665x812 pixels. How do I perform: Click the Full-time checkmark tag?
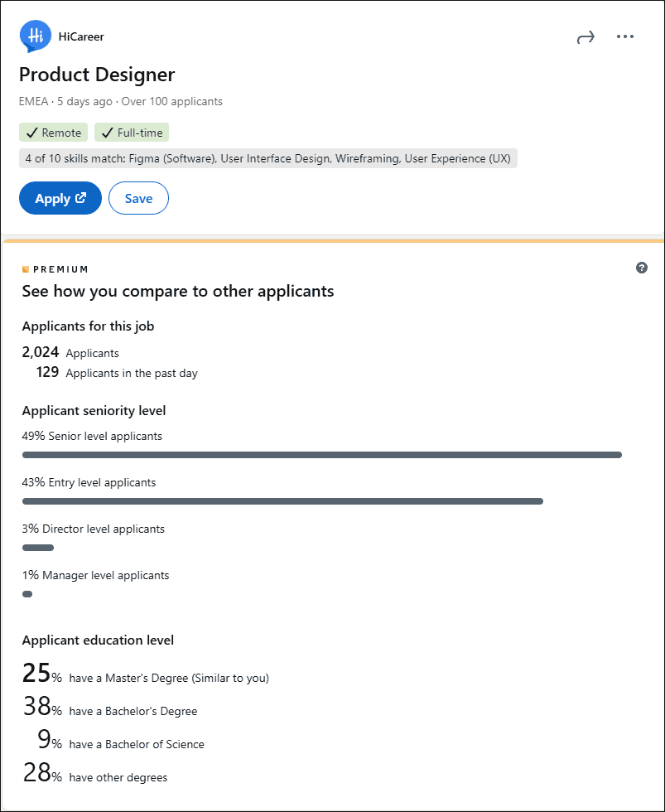click(x=132, y=133)
